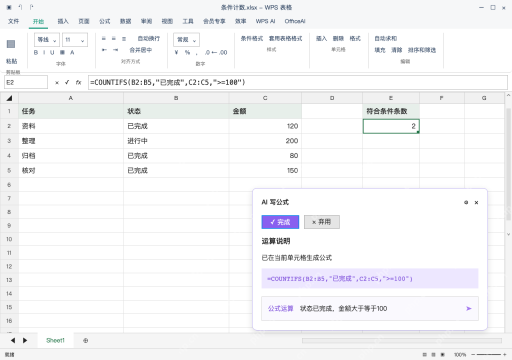
Task: Click the × 弃用 discard button
Action: pos(322,222)
